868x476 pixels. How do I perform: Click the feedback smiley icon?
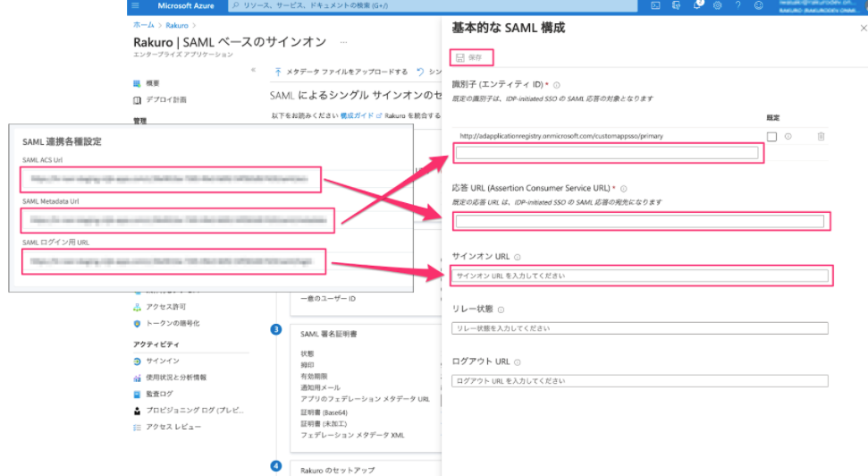click(758, 5)
